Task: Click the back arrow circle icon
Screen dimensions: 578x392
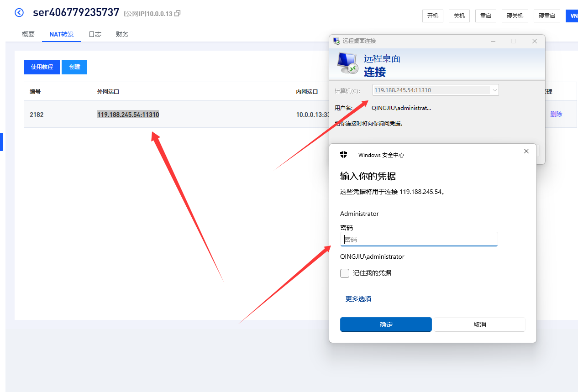Action: point(19,13)
